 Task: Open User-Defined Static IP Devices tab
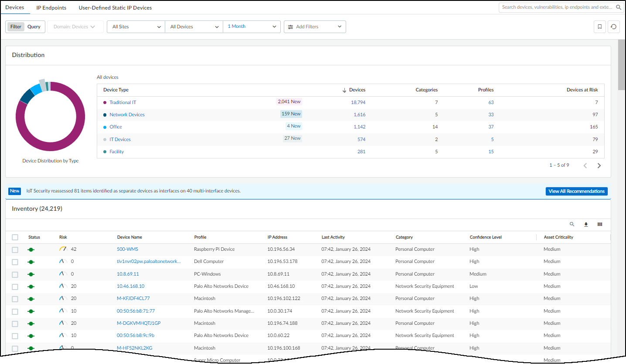coord(115,8)
